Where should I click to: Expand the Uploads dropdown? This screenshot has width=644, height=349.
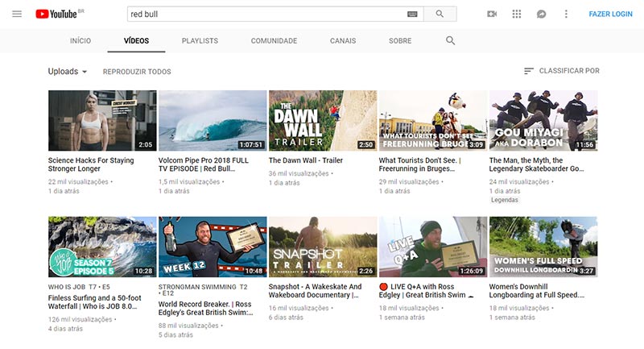pos(68,72)
